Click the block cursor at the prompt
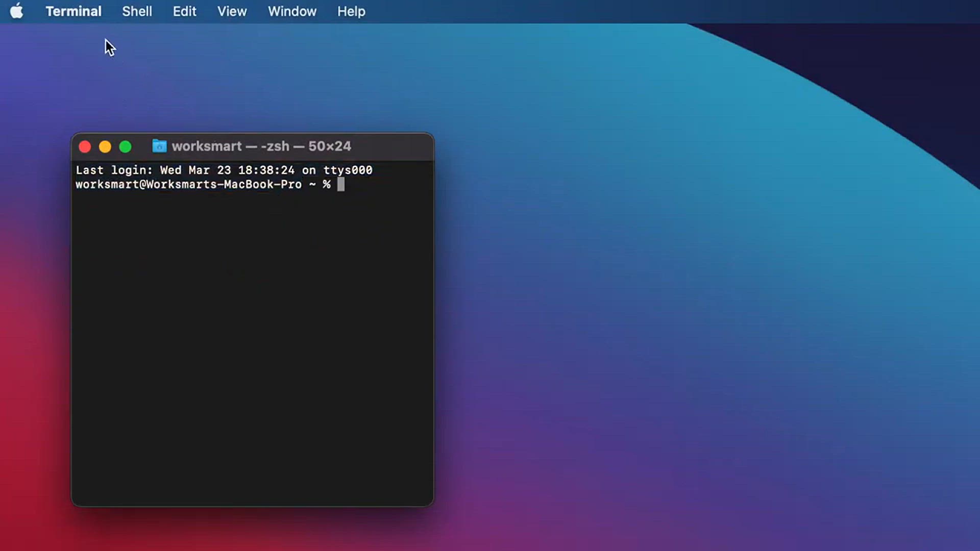Viewport: 980px width, 551px height. (x=341, y=184)
